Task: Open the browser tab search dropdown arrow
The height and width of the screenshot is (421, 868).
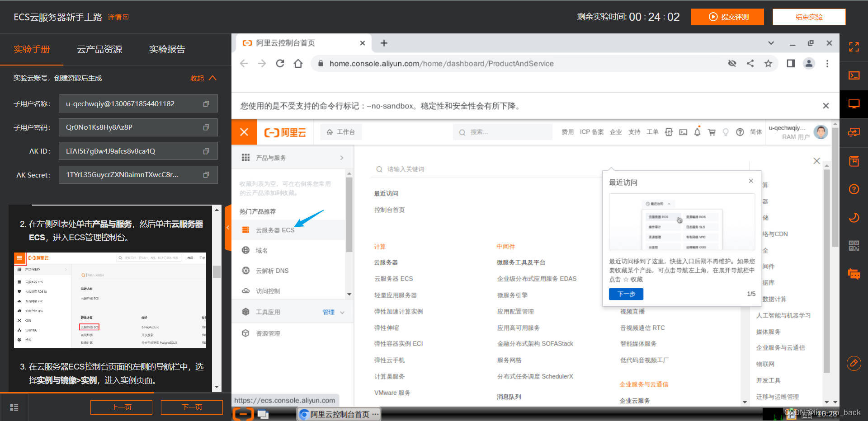Action: point(771,43)
